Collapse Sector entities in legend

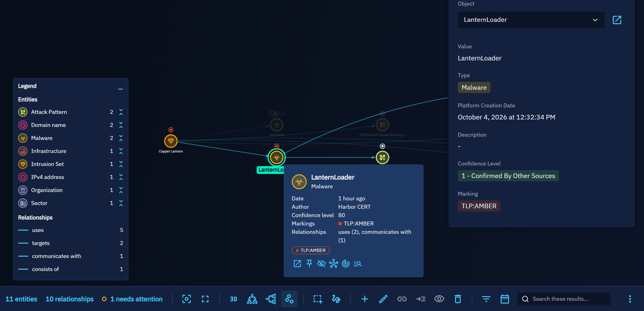pos(121,203)
